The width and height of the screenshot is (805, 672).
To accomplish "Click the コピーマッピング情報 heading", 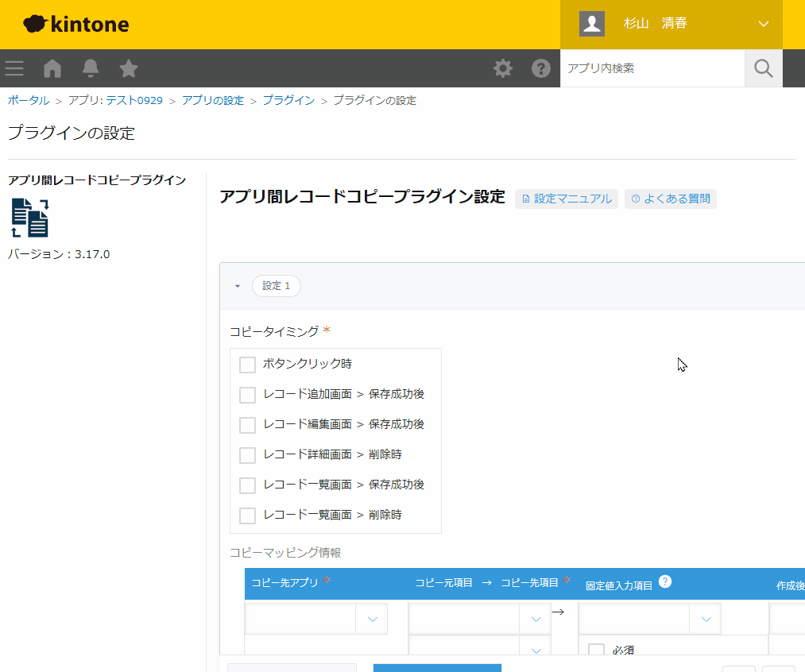I will point(285,553).
